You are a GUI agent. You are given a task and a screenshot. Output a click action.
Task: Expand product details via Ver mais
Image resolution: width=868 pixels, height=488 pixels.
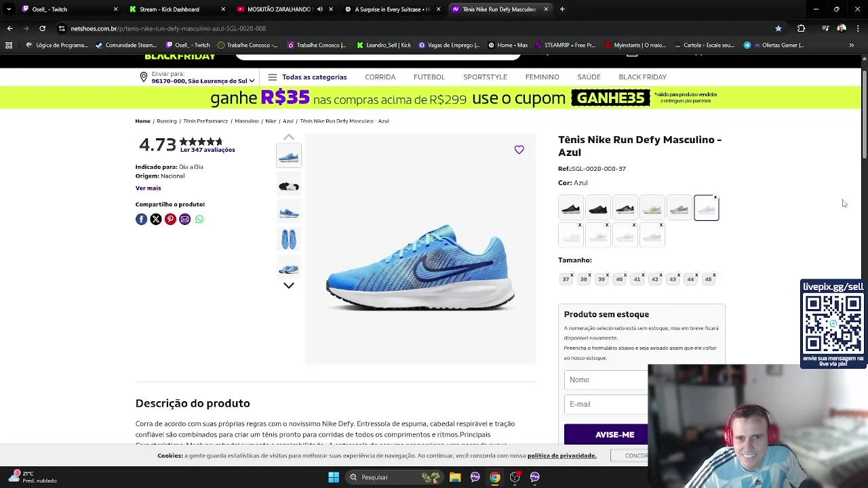[x=148, y=188]
